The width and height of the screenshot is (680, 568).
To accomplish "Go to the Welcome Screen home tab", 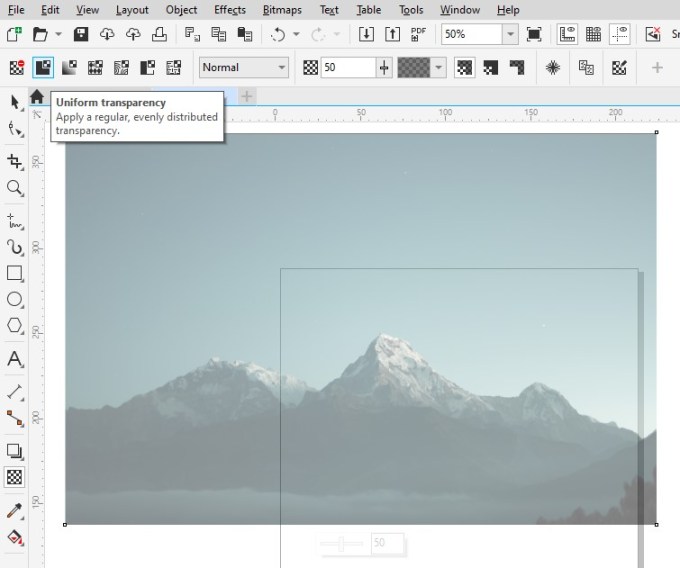I will pos(37,96).
